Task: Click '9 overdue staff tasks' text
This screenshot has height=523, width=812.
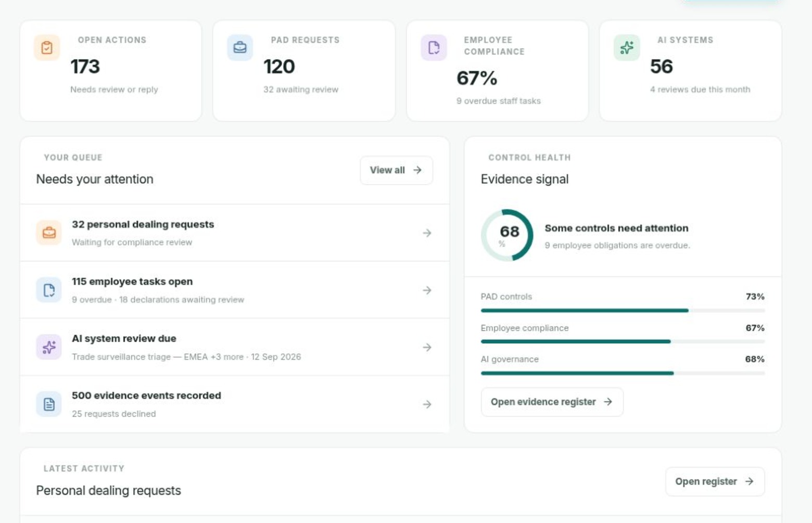Action: pos(499,101)
